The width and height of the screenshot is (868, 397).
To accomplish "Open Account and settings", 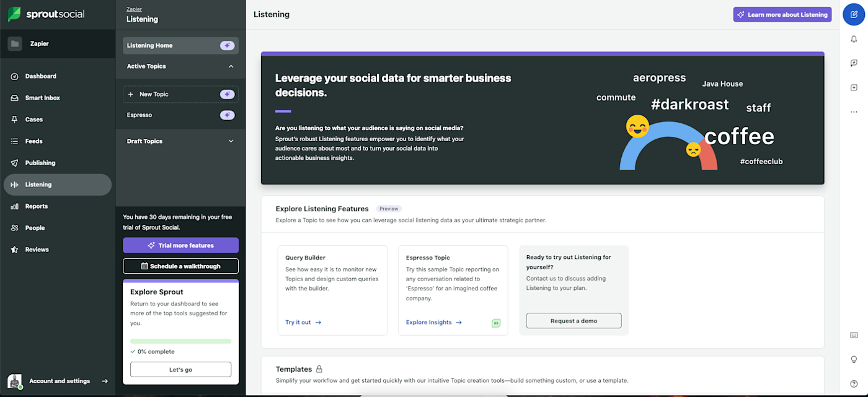I will click(60, 381).
